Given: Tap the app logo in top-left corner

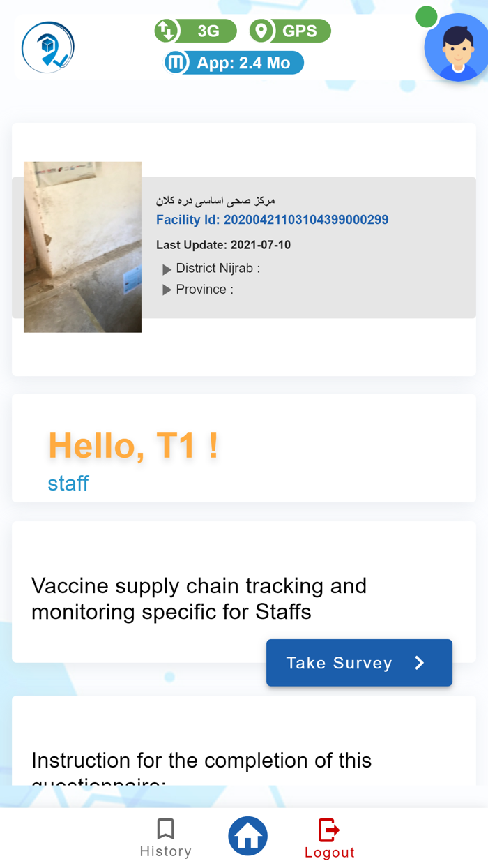Looking at the screenshot, I should [47, 47].
